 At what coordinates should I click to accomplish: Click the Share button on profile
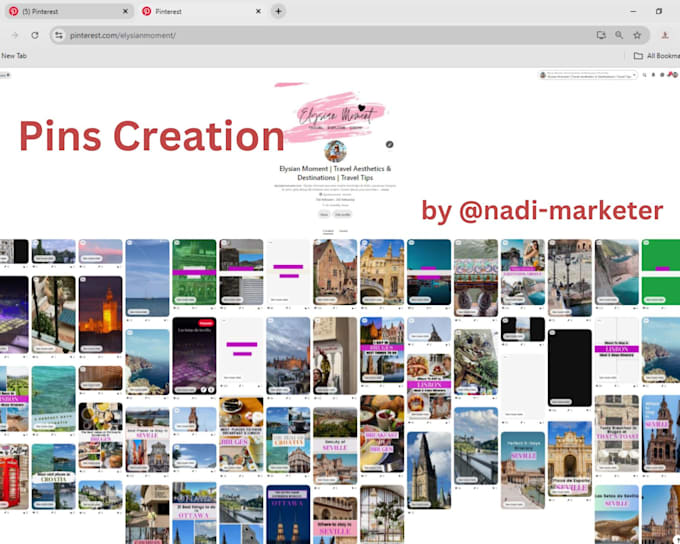click(324, 214)
